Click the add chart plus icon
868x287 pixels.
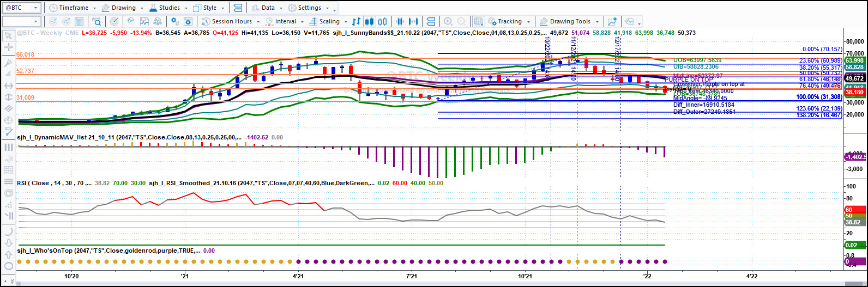(612, 22)
